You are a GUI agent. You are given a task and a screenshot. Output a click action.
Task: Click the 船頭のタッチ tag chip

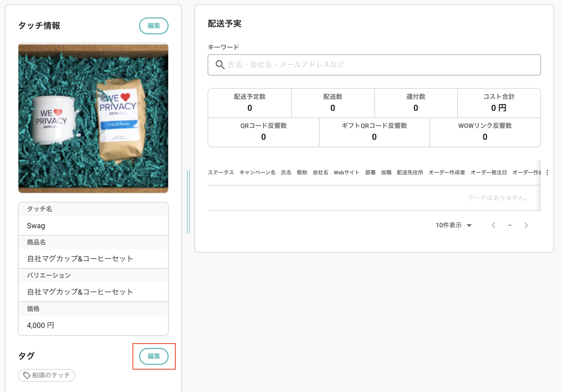(46, 375)
